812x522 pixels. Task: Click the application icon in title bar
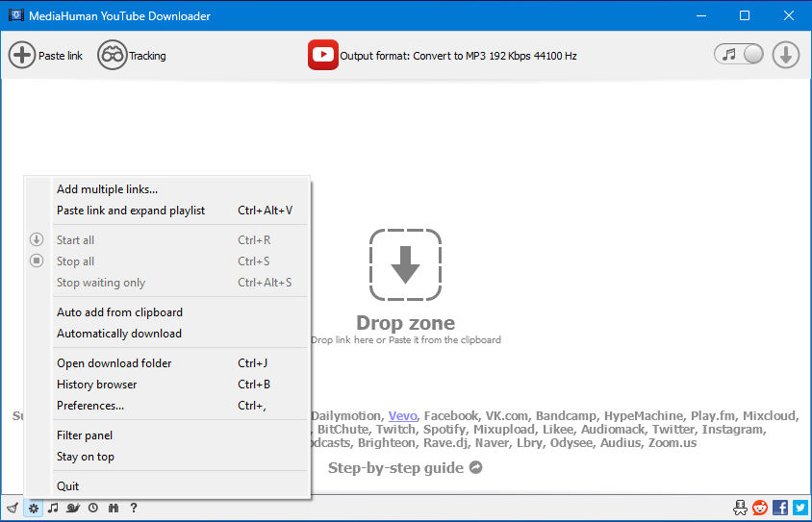coord(16,15)
